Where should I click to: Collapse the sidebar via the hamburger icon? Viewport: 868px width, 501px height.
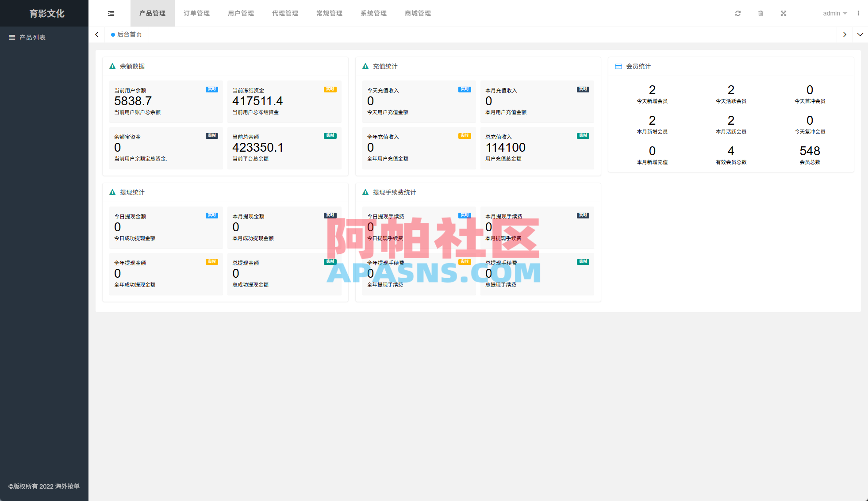pos(111,13)
